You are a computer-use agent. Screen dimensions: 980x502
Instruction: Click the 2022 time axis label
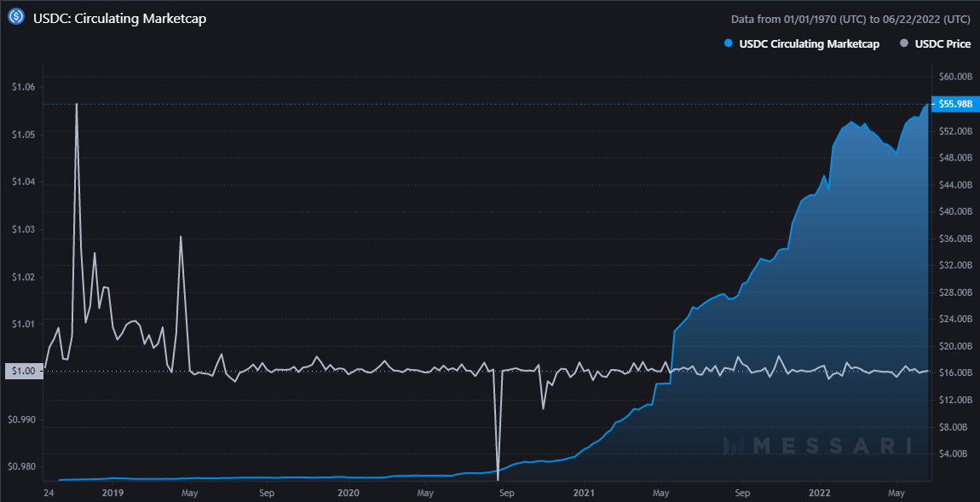pyautogui.click(x=820, y=492)
